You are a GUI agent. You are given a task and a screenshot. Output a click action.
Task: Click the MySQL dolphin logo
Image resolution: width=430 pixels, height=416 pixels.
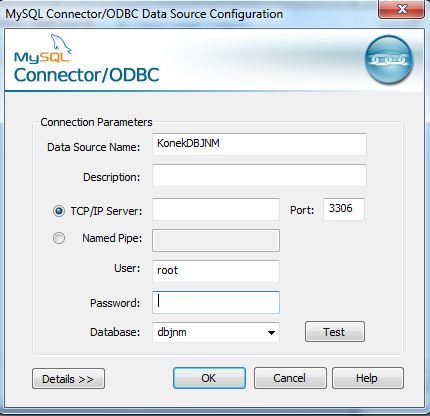(x=43, y=49)
